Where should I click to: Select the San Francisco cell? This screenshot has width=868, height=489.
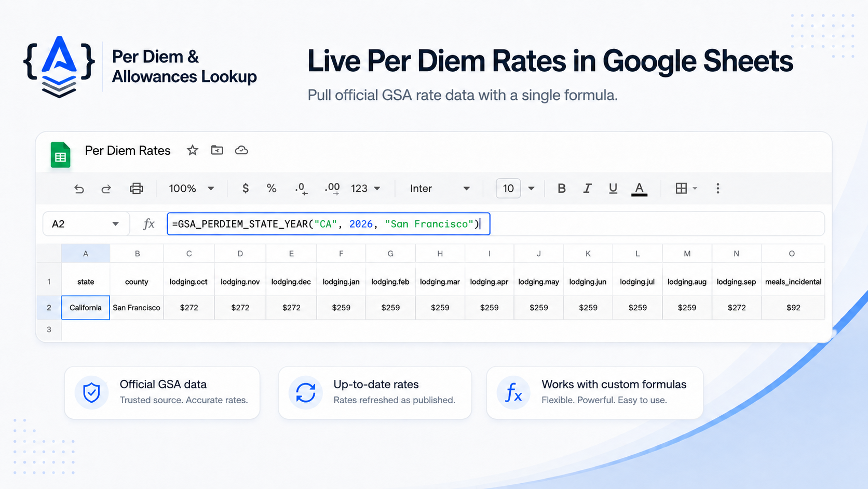pyautogui.click(x=137, y=308)
